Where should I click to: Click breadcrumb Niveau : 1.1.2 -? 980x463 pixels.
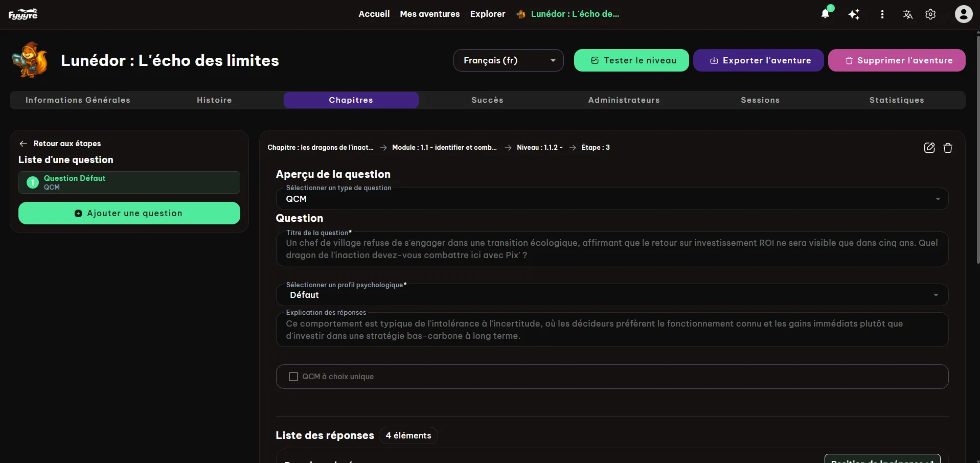pyautogui.click(x=539, y=147)
